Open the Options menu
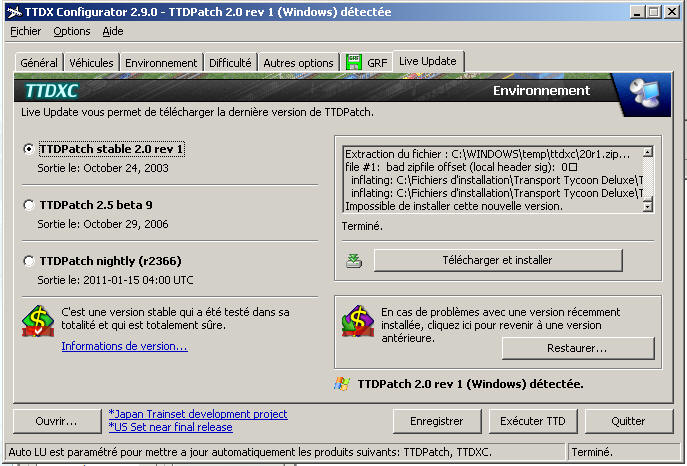The height and width of the screenshot is (466, 687). coord(72,31)
